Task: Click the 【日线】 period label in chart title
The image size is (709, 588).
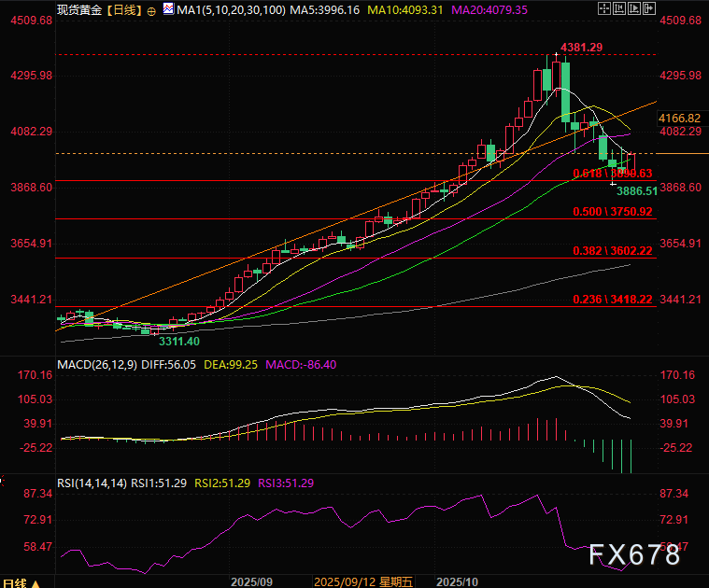Action: tap(122, 10)
